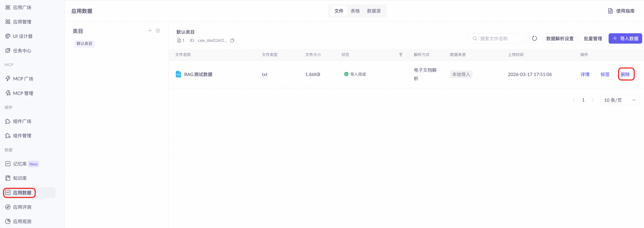Image resolution: width=644 pixels, height=228 pixels.
Task: Expand the 10 条/页 page size dropdown
Action: click(620, 100)
